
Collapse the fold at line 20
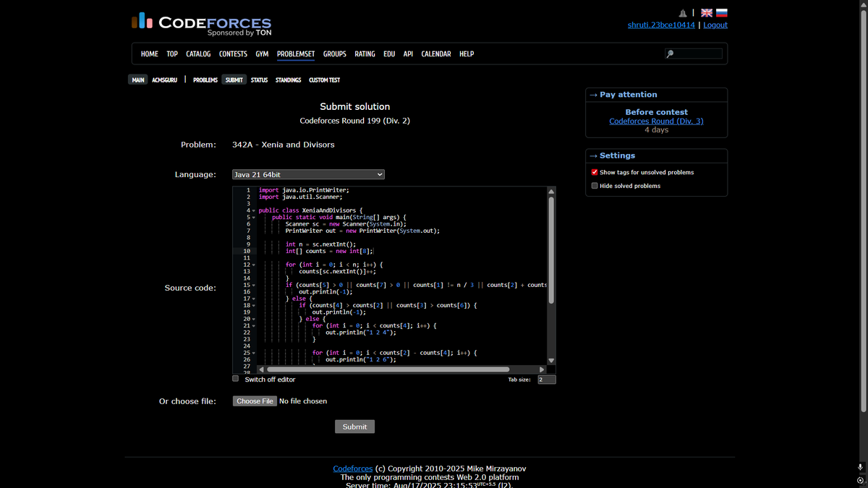[x=254, y=319]
